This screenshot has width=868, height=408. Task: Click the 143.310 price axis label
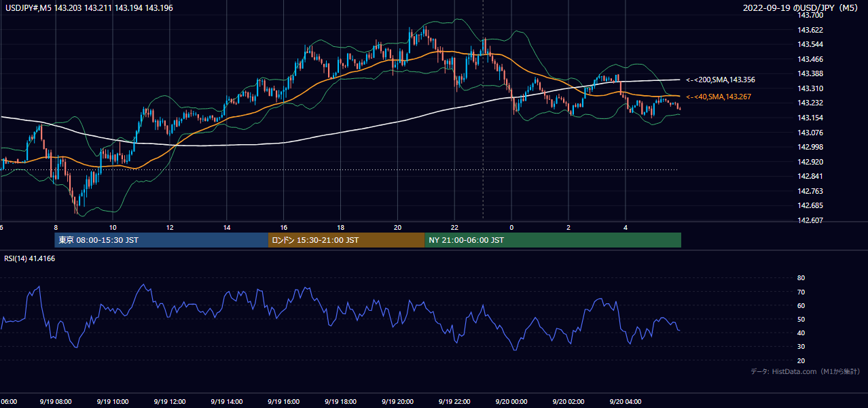[811, 88]
